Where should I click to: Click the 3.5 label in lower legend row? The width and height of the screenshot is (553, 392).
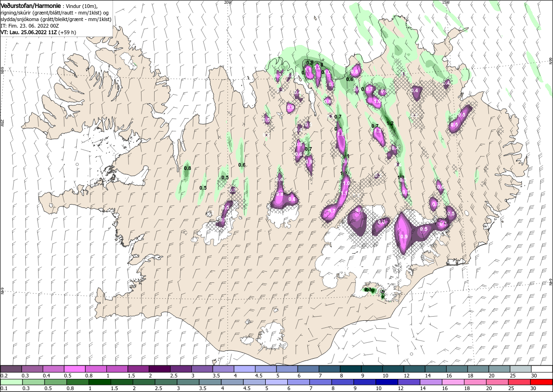(203, 389)
